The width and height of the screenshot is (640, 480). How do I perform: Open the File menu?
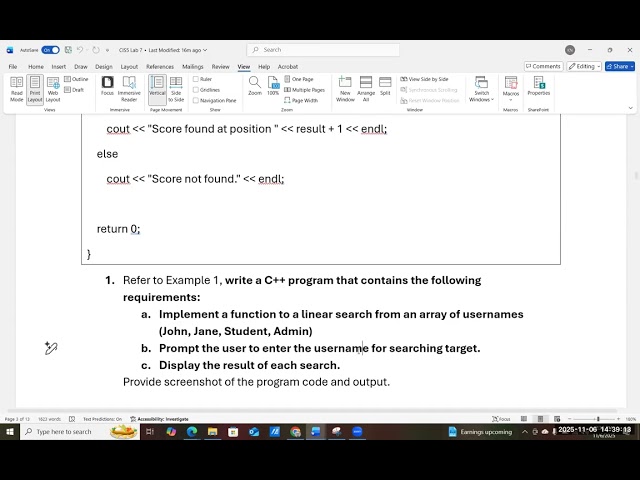13,67
